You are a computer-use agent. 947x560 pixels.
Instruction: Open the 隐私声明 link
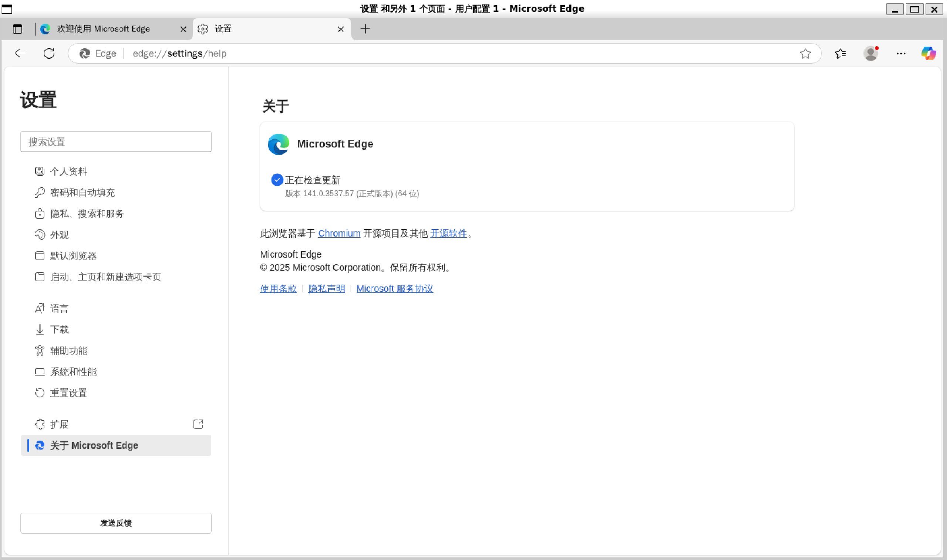pyautogui.click(x=326, y=289)
